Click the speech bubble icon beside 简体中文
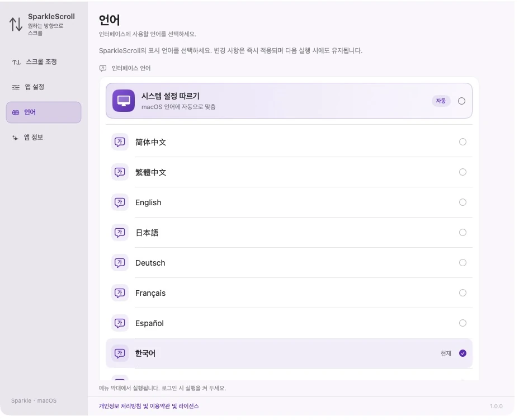 pos(120,142)
